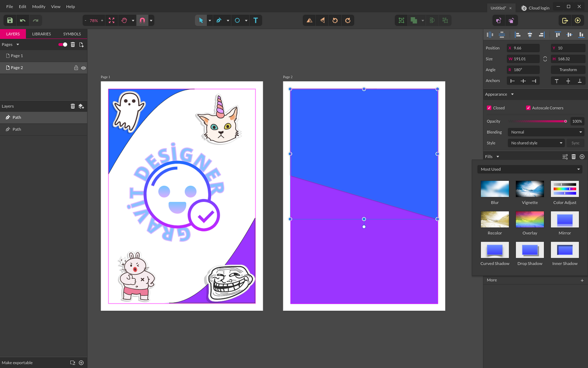
Task: Switch to the Symbols tab
Action: 72,34
